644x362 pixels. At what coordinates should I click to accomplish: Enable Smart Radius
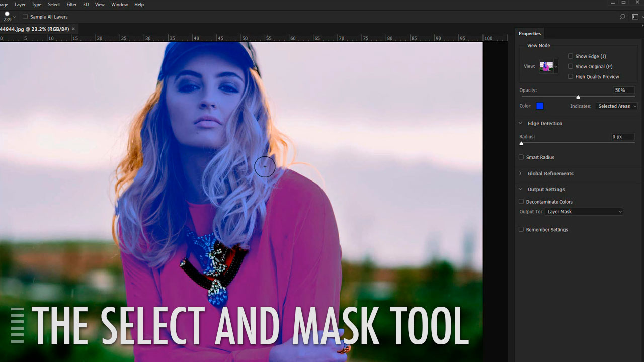(521, 157)
